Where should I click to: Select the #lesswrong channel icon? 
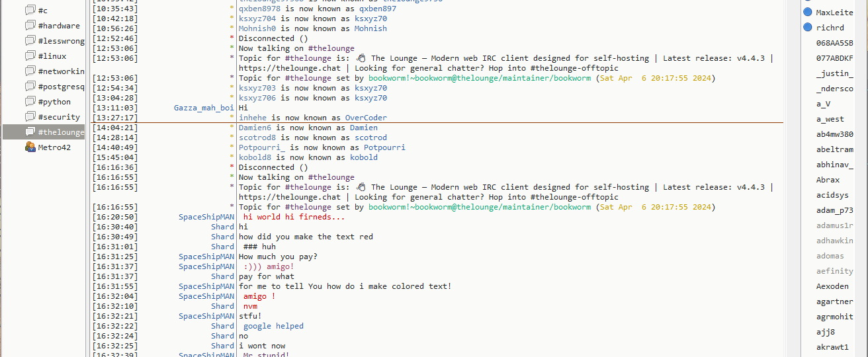[30, 40]
